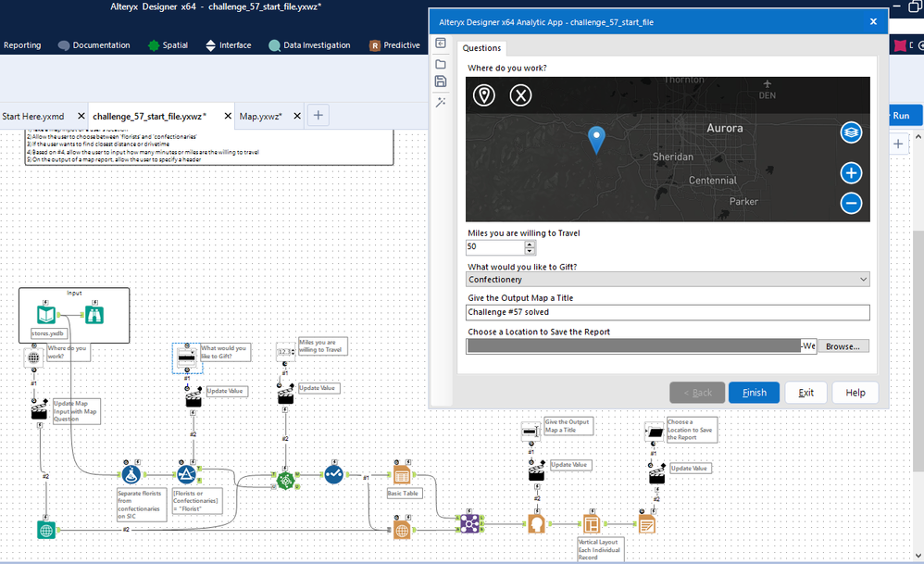Select the File Browse interface tool
The width and height of the screenshot is (924, 564).
pyautogui.click(x=654, y=432)
